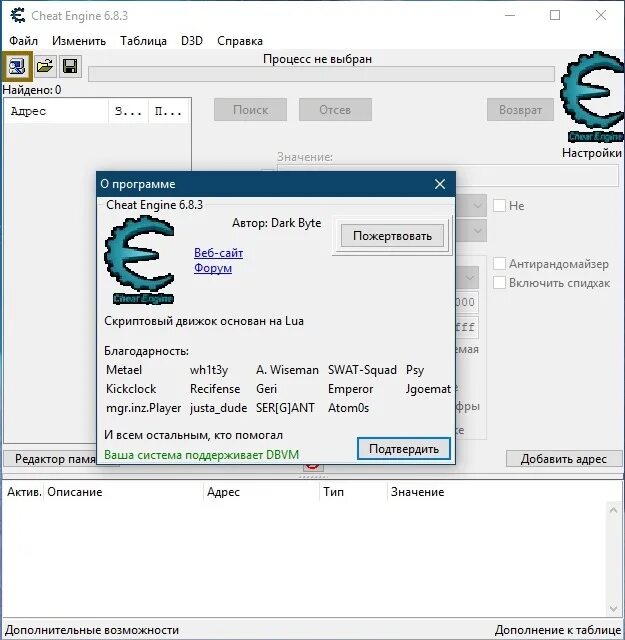625x640 pixels.
Task: Open the process list computer icon
Action: 16,66
